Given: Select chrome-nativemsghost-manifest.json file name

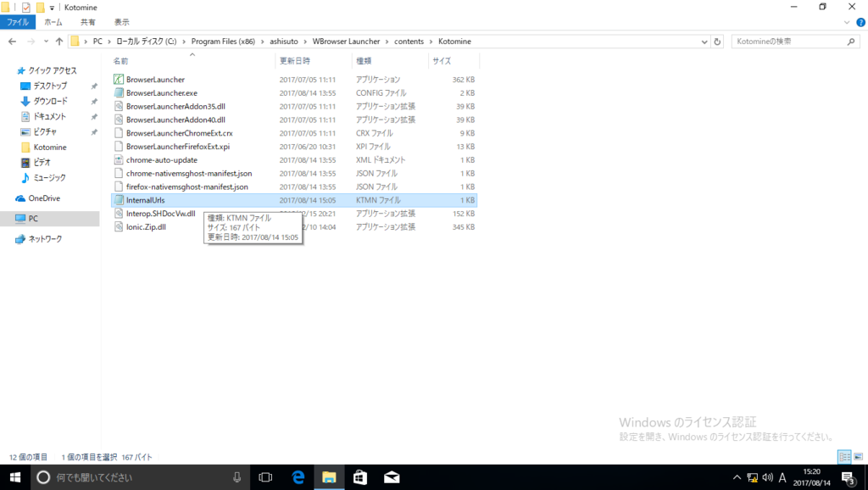Looking at the screenshot, I should pos(189,173).
